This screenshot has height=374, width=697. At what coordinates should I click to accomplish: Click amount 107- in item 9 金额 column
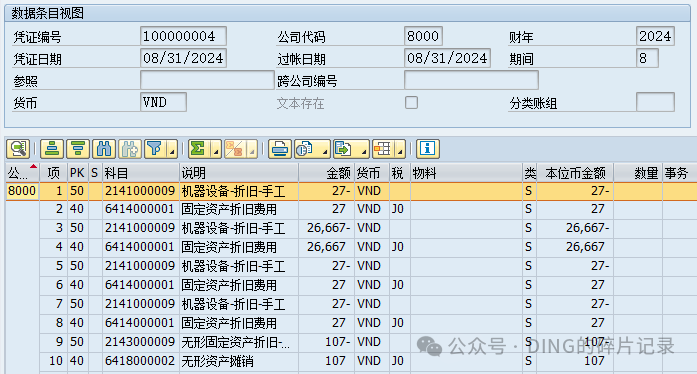pyautogui.click(x=327, y=342)
